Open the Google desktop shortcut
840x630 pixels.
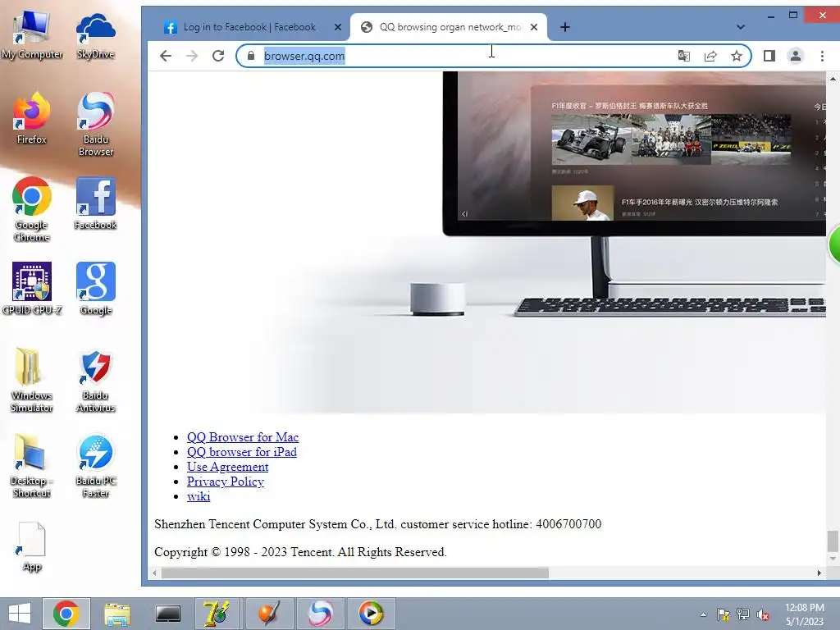point(95,289)
